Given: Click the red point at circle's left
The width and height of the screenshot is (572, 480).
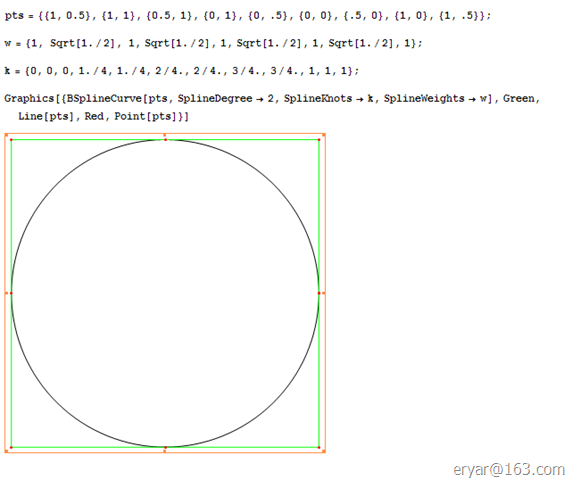Looking at the screenshot, I should click(11, 293).
